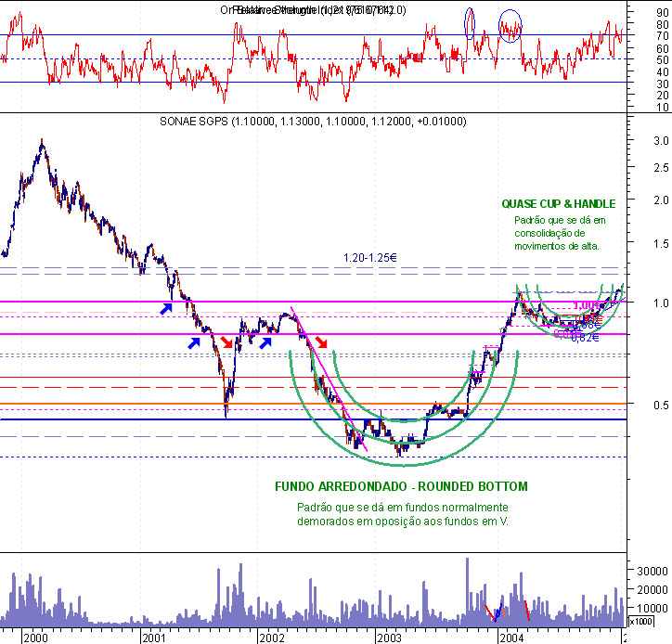Click the topmost blue arrow near 2001
Screen dimensions: 672x644
click(165, 308)
